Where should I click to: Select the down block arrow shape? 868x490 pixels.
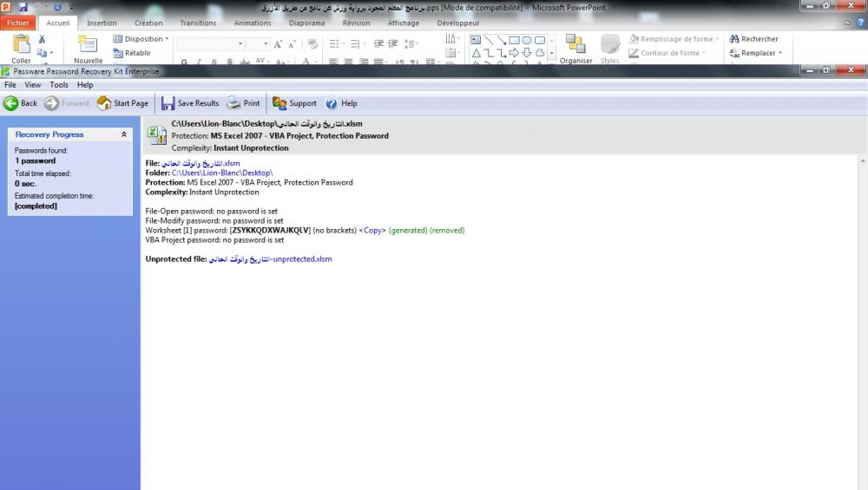527,53
